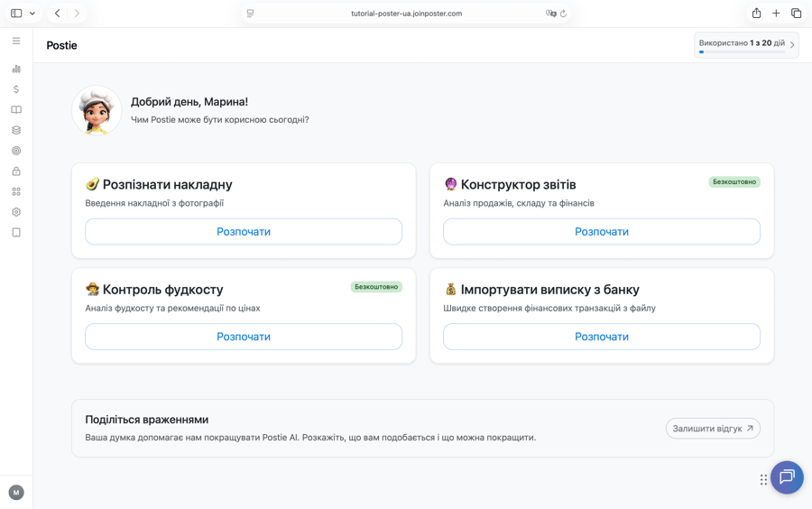This screenshot has height=509, width=812.
Task: Open the applications grid icon
Action: click(x=16, y=191)
